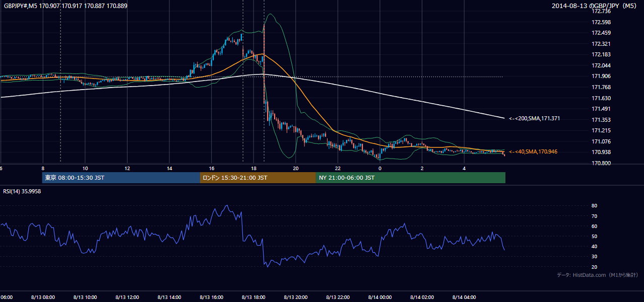Click the 東京 08:00-15:30 JST session bar
The height and width of the screenshot is (302, 644).
[x=121, y=178]
